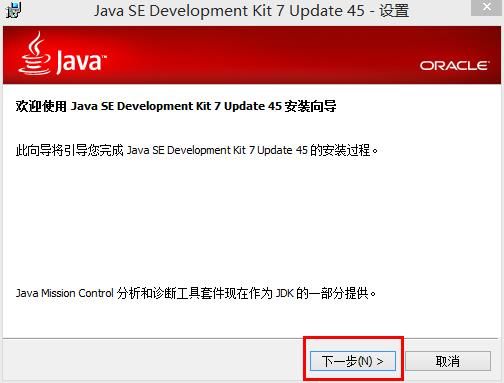Click the 'Java Mission Control' notice text
504x383 pixels.
click(196, 293)
